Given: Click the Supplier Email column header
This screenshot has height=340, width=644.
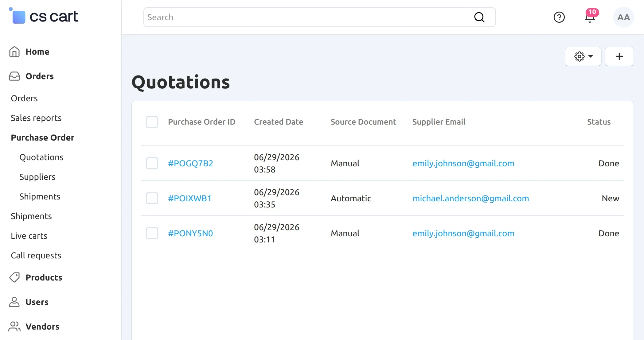Looking at the screenshot, I should (439, 122).
